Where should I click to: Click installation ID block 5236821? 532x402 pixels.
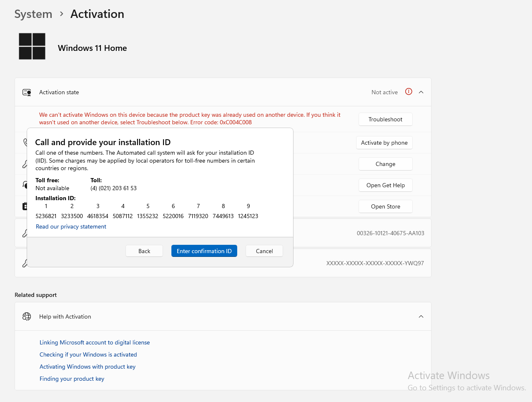[46, 216]
